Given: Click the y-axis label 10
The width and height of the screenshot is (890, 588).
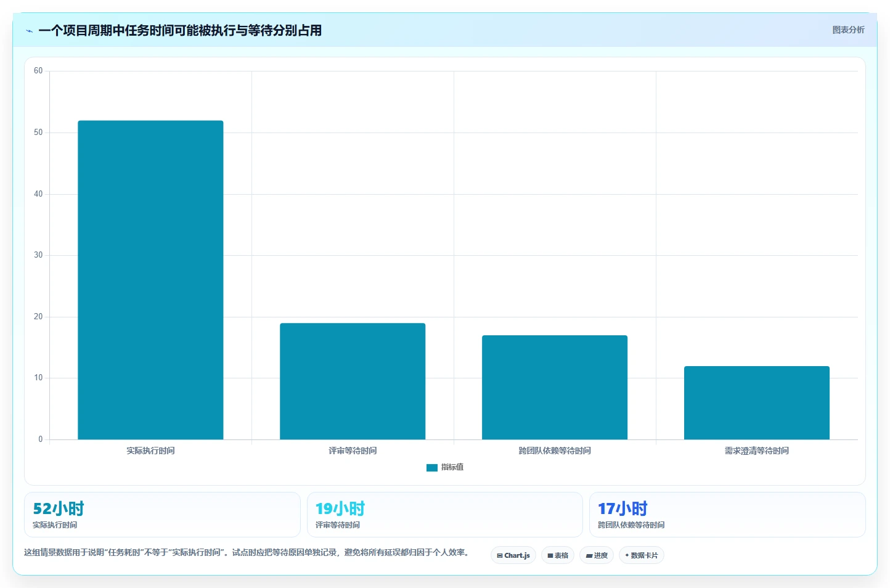Looking at the screenshot, I should (x=38, y=378).
